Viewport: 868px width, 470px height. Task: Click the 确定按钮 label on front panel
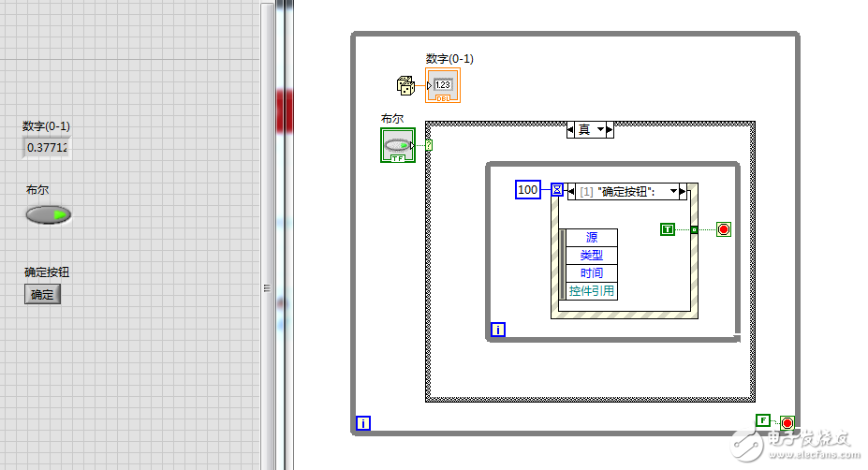47,272
